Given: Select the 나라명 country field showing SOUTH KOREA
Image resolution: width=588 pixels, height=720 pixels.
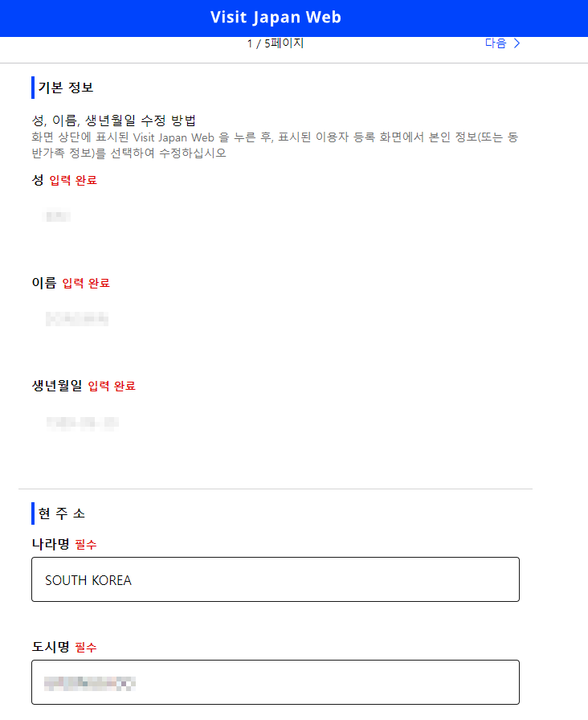Looking at the screenshot, I should click(276, 579).
